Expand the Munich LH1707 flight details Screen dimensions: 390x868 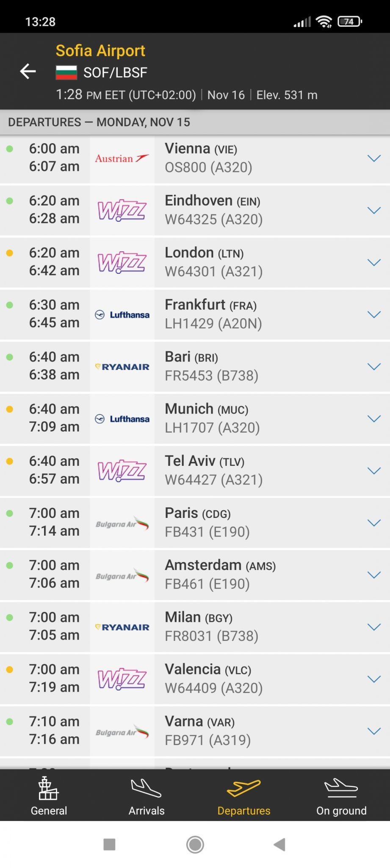374,419
